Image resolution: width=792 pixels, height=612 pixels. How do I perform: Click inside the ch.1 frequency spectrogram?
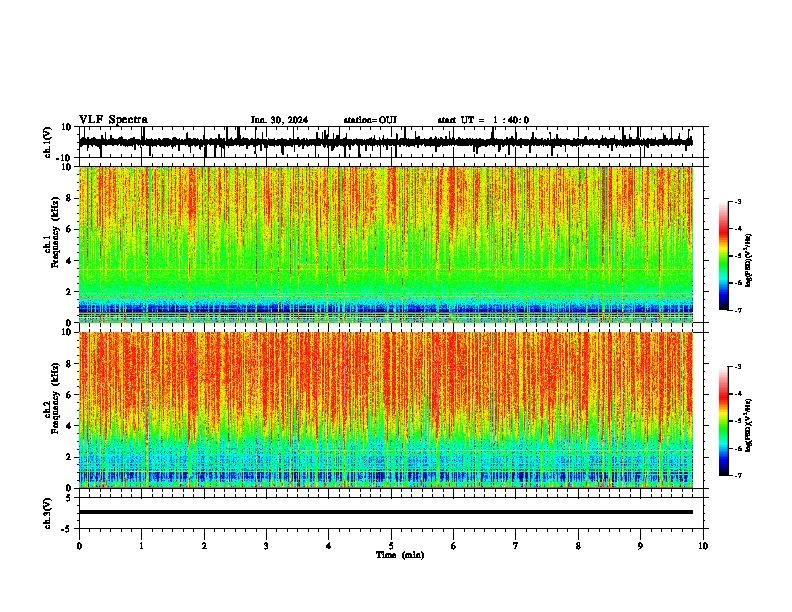point(386,244)
